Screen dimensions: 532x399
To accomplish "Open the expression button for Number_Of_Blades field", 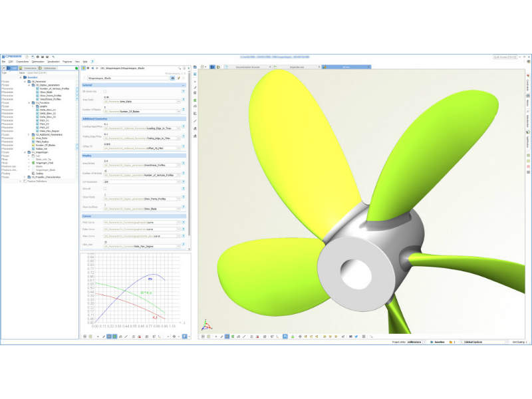I will coord(178,111).
